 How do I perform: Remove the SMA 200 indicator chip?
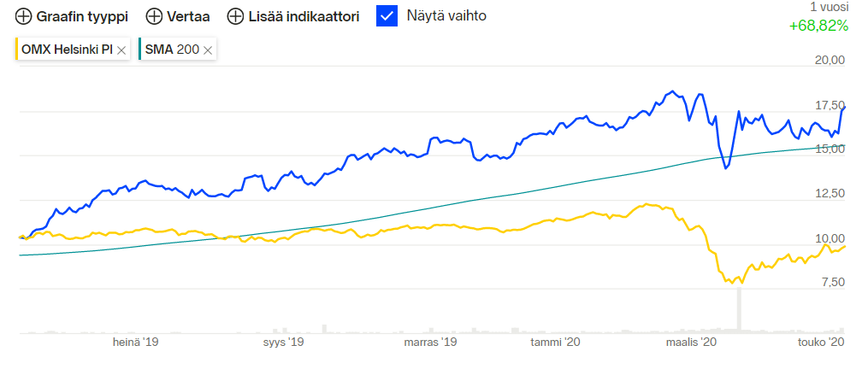point(208,50)
